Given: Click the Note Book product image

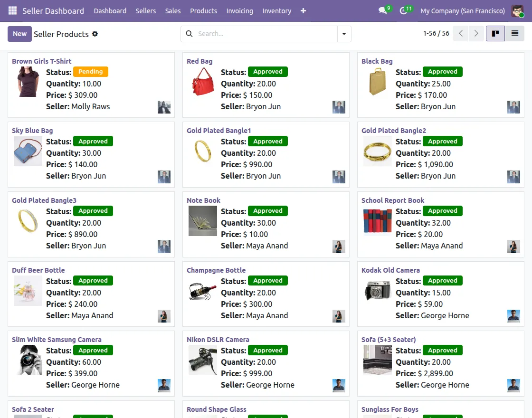Looking at the screenshot, I should pyautogui.click(x=203, y=221).
